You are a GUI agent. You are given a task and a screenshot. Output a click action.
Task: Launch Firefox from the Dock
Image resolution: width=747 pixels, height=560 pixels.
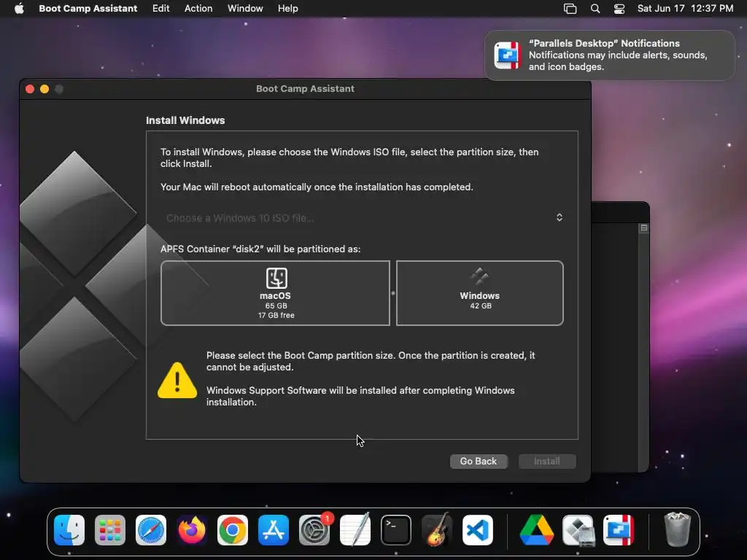[192, 530]
